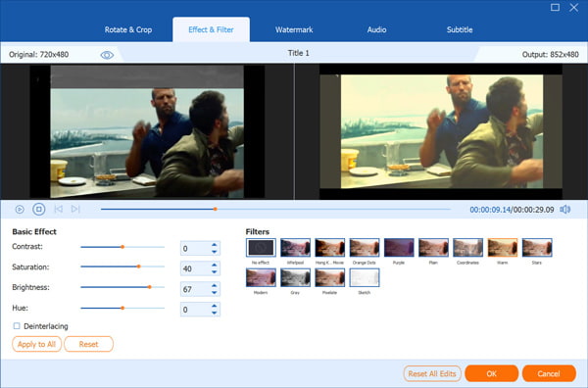Decrease Saturation with the down arrow
The width and height of the screenshot is (588, 388).
pyautogui.click(x=214, y=271)
